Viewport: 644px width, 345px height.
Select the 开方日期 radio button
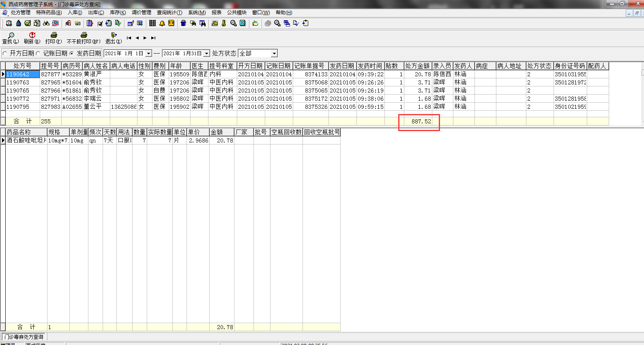click(5, 53)
